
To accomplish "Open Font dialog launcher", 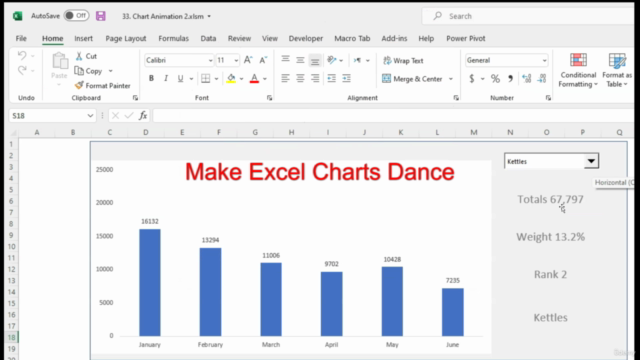I will (269, 98).
